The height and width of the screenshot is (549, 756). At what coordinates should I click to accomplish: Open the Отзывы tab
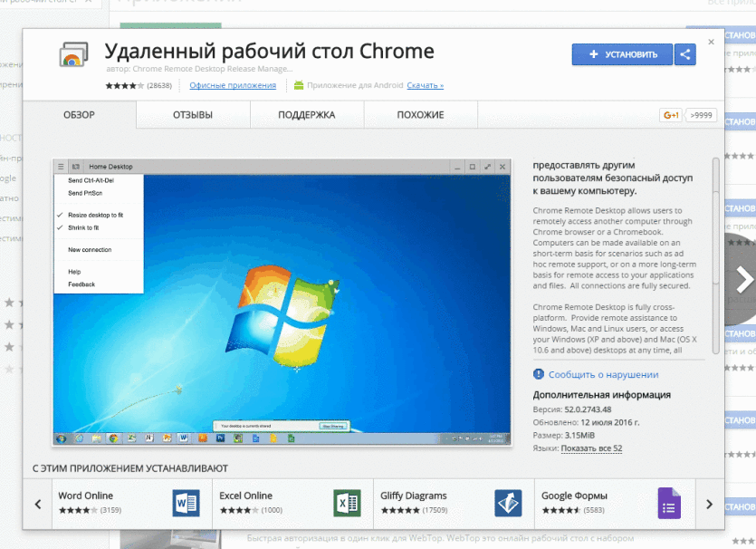tap(193, 115)
